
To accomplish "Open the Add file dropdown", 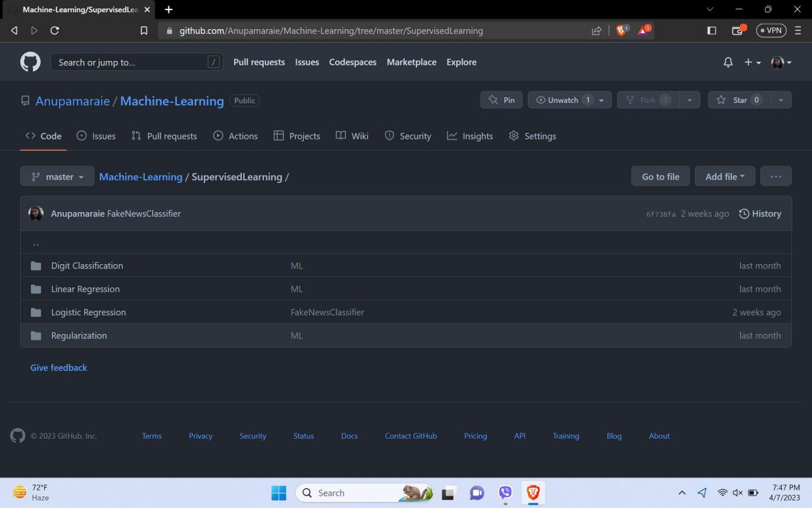I will coord(725,177).
